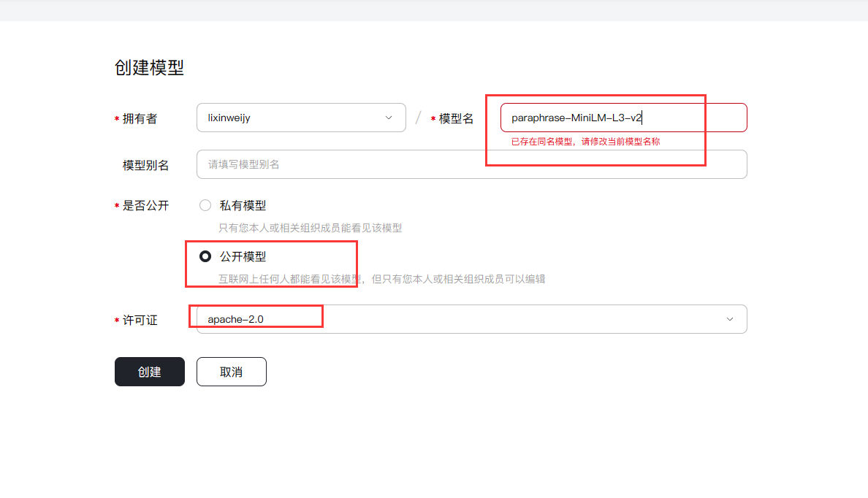This screenshot has width=868, height=498.
Task: Click the red duplicate model name error message
Action: click(585, 142)
